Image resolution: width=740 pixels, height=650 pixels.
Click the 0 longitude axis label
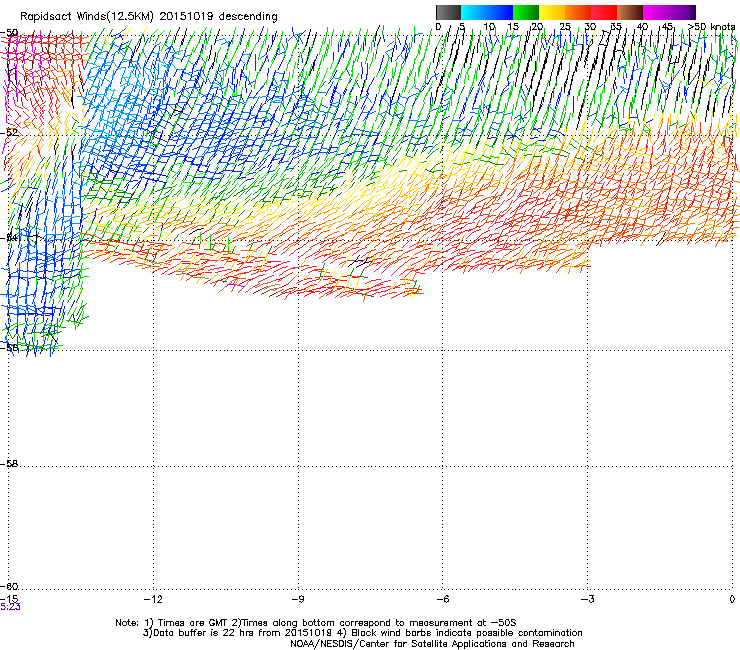click(x=732, y=599)
